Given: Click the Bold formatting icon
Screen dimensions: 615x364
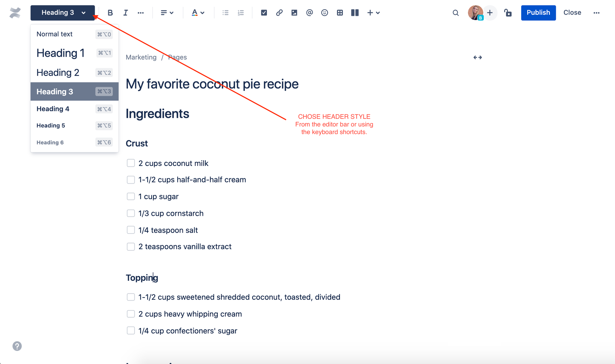Looking at the screenshot, I should tap(110, 13).
